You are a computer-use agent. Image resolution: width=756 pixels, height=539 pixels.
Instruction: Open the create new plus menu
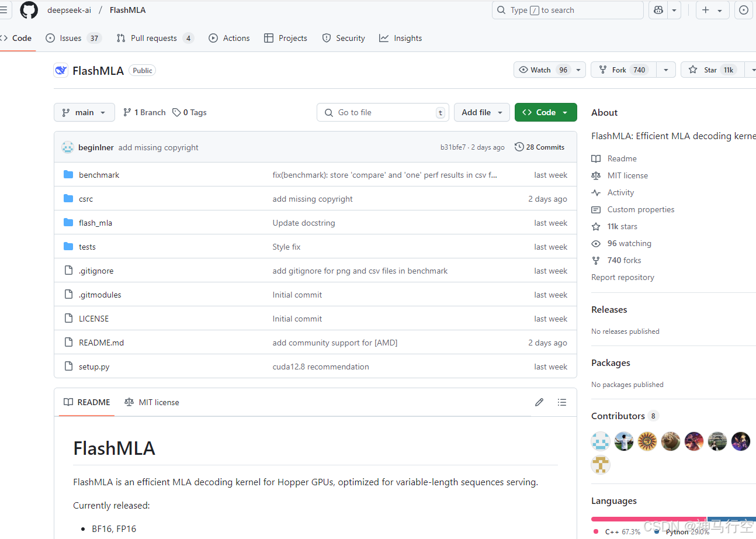(x=712, y=10)
